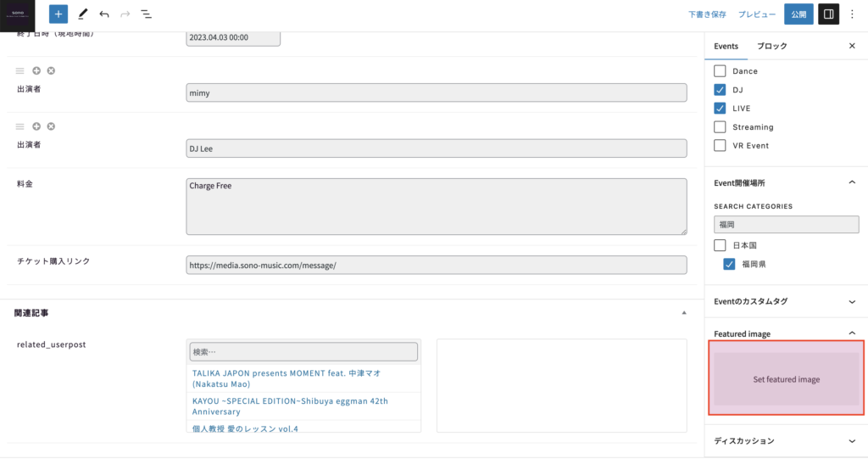
Task: Click the blue block inserter plus button
Action: click(58, 14)
